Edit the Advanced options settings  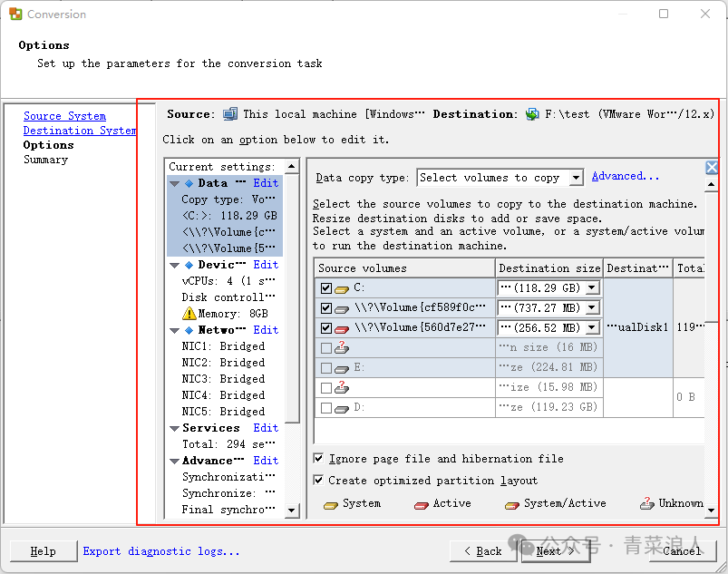tap(266, 461)
